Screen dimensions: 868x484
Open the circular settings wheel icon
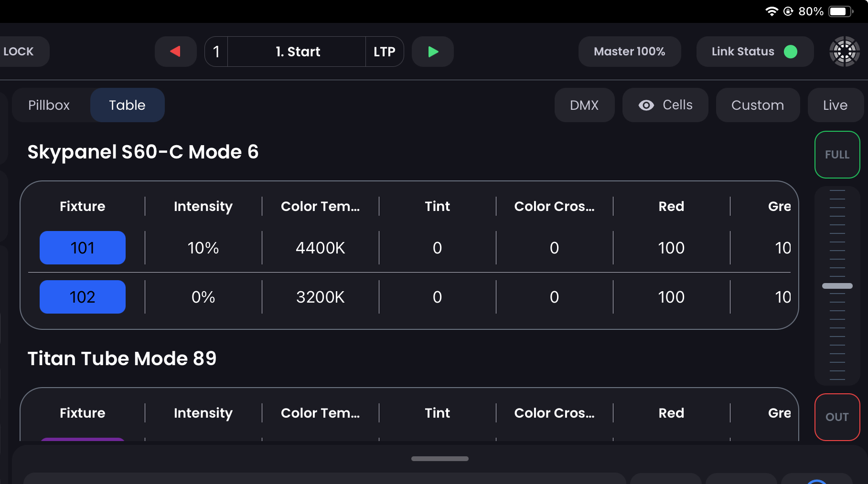coord(844,52)
